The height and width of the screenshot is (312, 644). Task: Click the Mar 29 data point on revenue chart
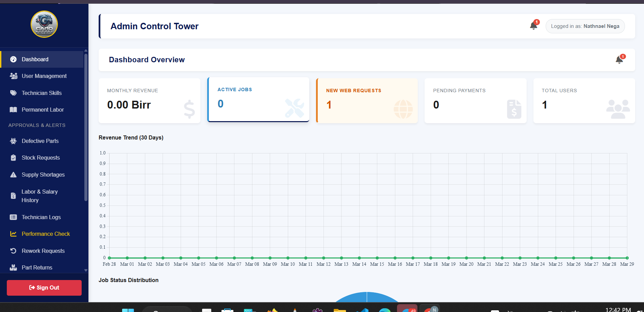627,258
